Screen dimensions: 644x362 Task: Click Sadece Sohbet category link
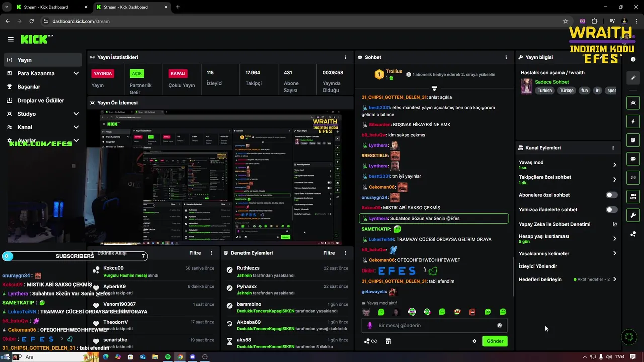point(552,82)
